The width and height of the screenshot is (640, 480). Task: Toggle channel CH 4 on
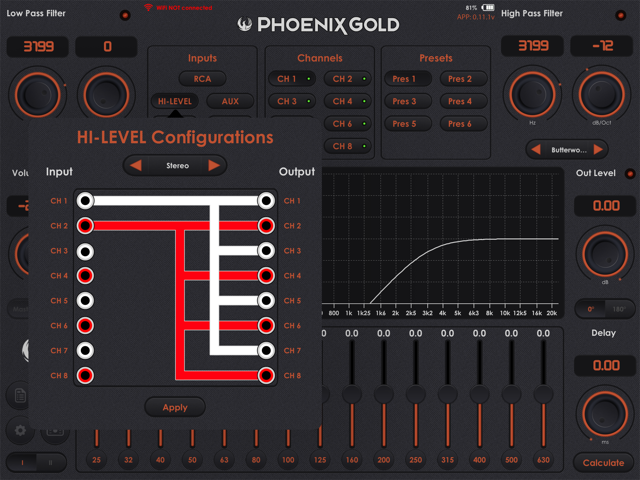(347, 101)
